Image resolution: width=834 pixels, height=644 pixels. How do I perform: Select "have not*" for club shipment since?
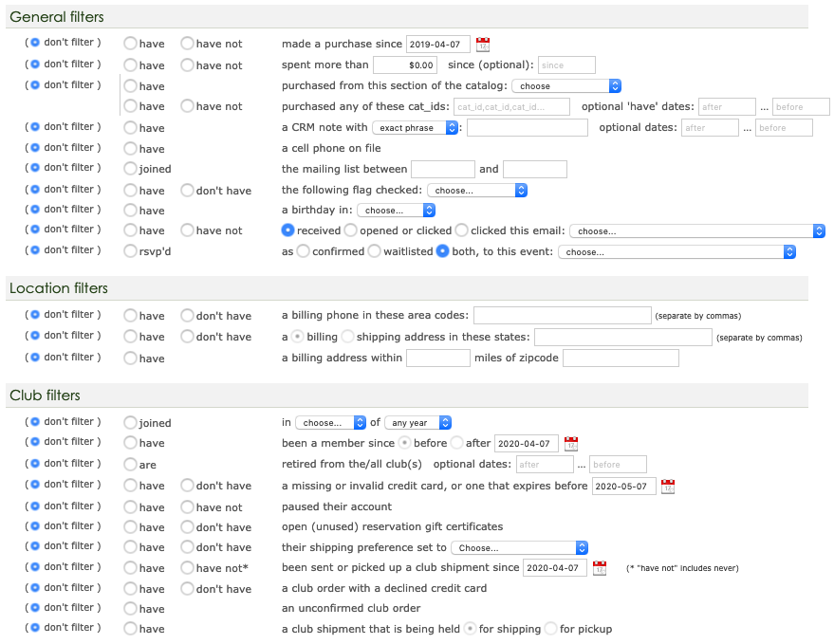pyautogui.click(x=187, y=568)
